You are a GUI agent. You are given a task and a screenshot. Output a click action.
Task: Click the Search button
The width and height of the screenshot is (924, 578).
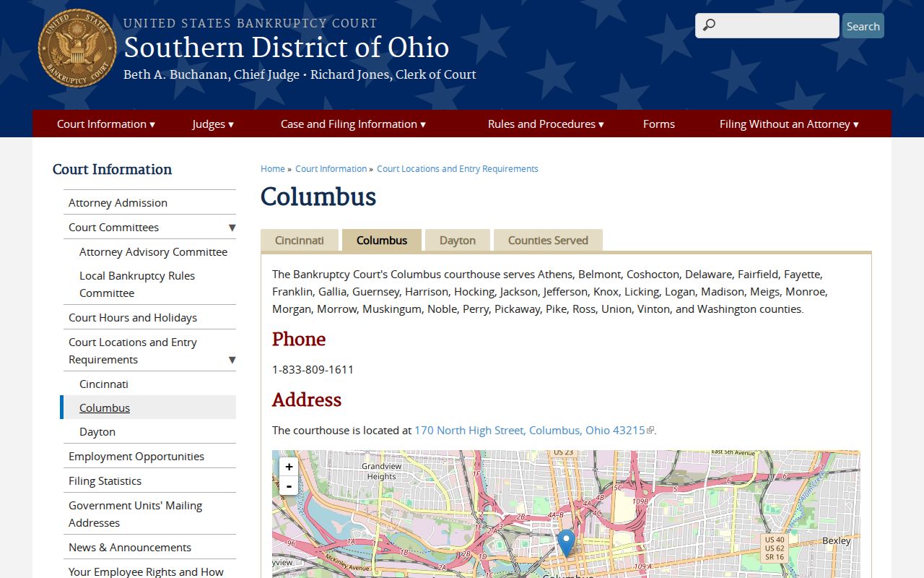[x=863, y=26]
